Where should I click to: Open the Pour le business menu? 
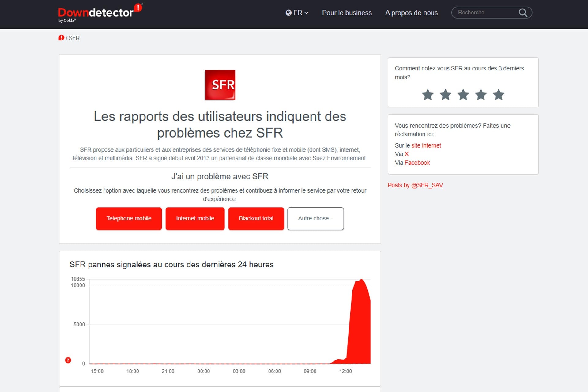tap(346, 13)
